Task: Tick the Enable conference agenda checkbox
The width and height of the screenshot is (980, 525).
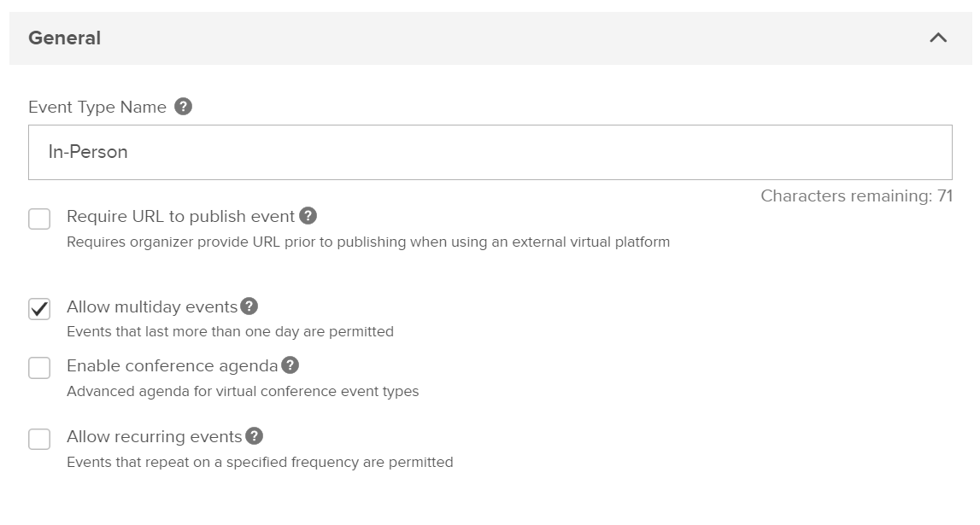Action: point(39,368)
